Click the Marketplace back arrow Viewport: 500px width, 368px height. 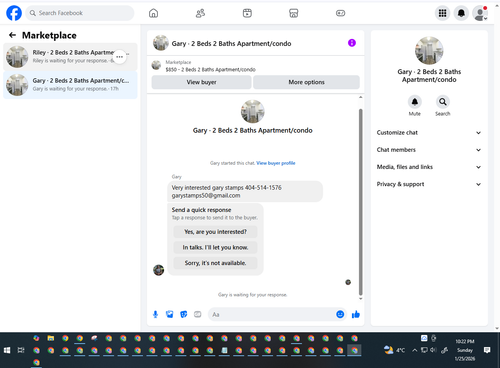point(12,35)
